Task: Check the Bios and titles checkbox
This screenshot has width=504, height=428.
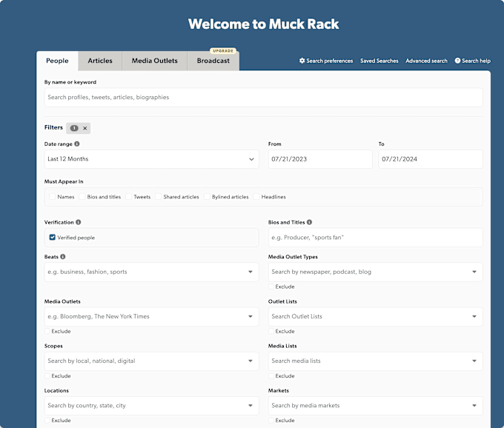Action: click(82, 196)
